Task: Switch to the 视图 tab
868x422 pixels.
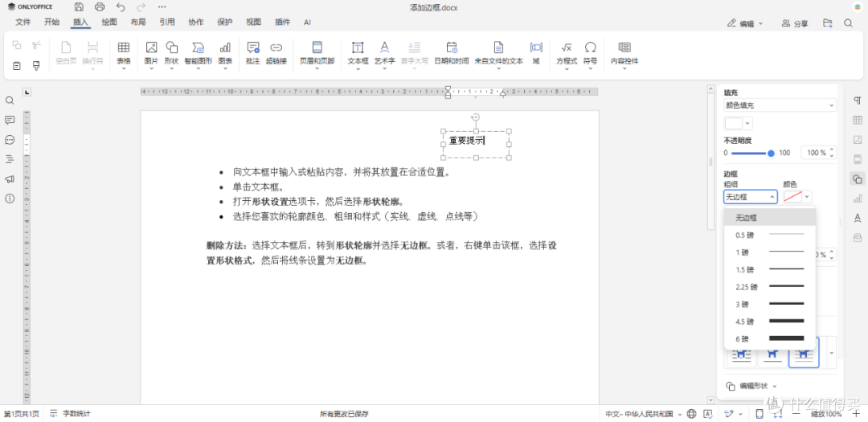Action: point(253,23)
